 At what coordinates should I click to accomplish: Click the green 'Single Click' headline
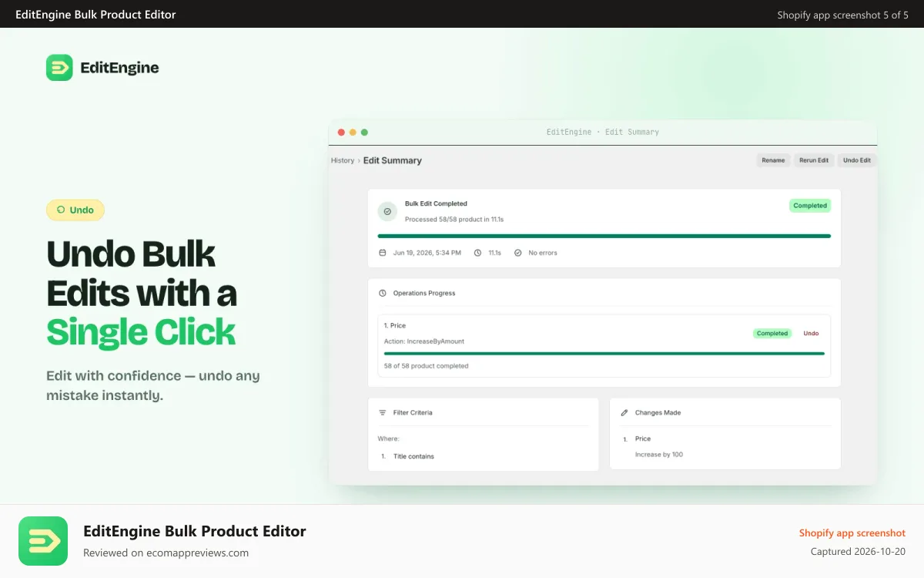coord(141,332)
